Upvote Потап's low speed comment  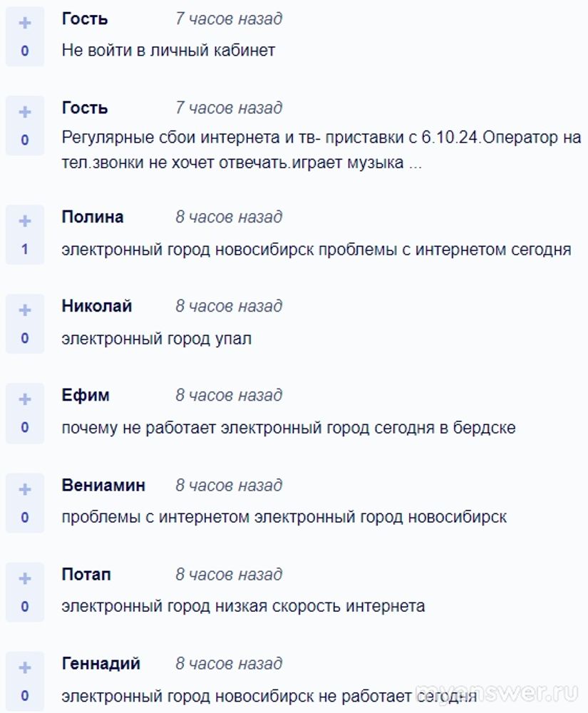(25, 579)
